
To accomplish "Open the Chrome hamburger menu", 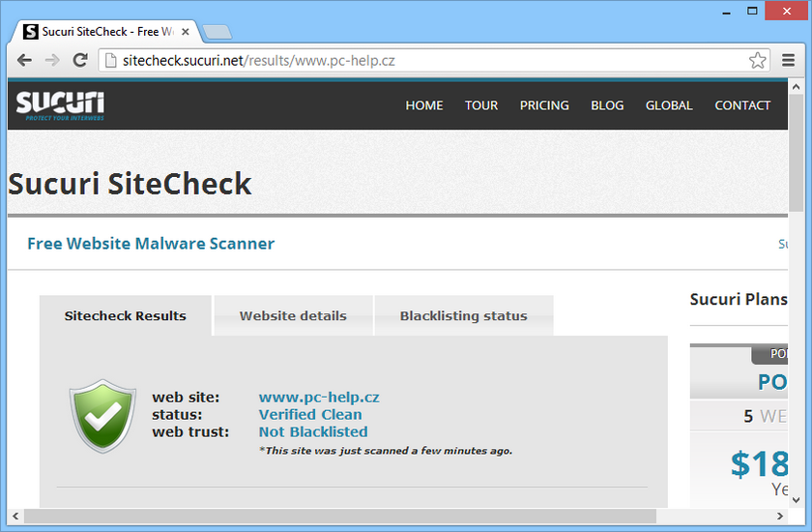I will click(x=788, y=61).
